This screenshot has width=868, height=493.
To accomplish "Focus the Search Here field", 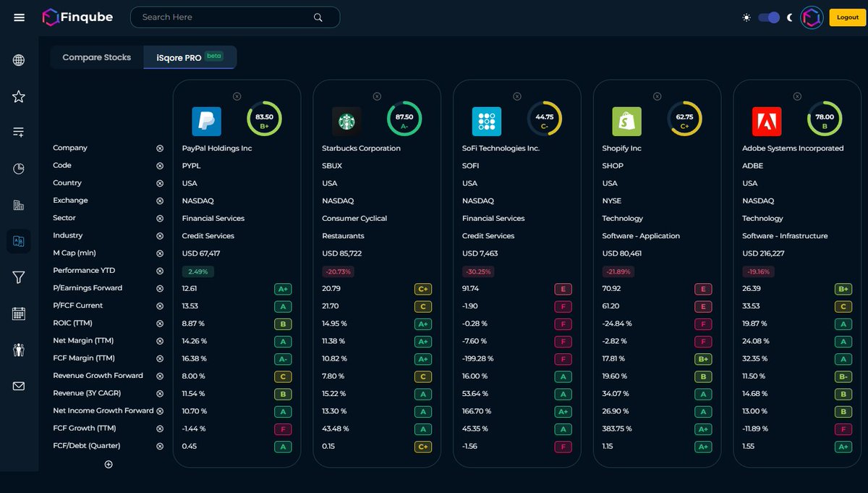I will [235, 17].
